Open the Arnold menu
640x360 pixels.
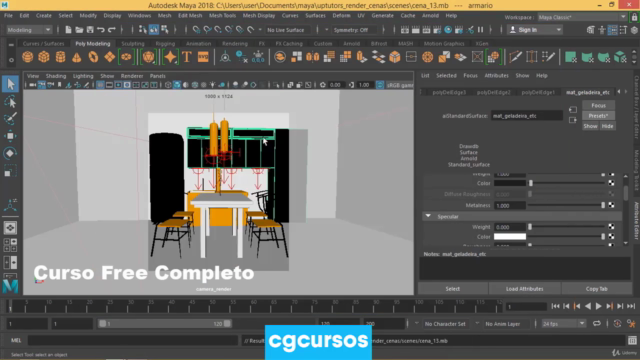(x=430, y=16)
